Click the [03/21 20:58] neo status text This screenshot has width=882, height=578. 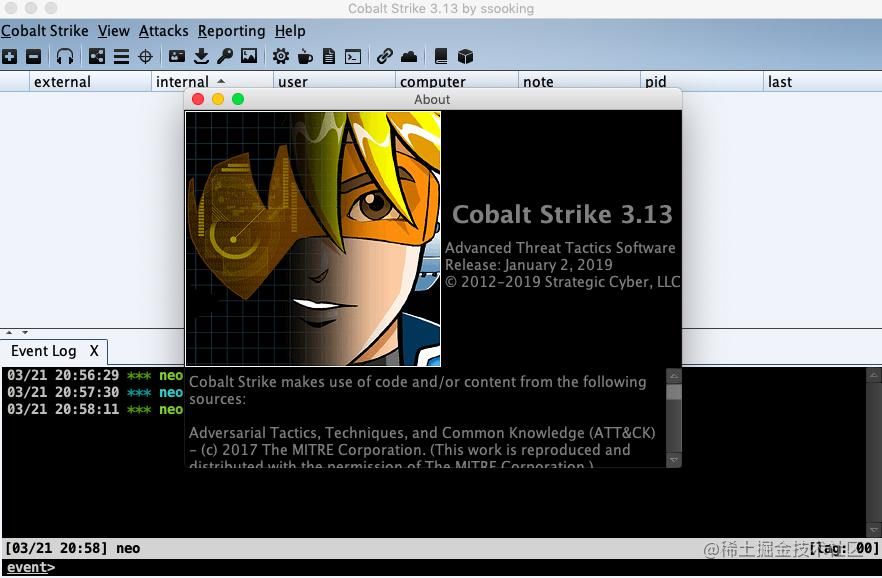[x=73, y=548]
